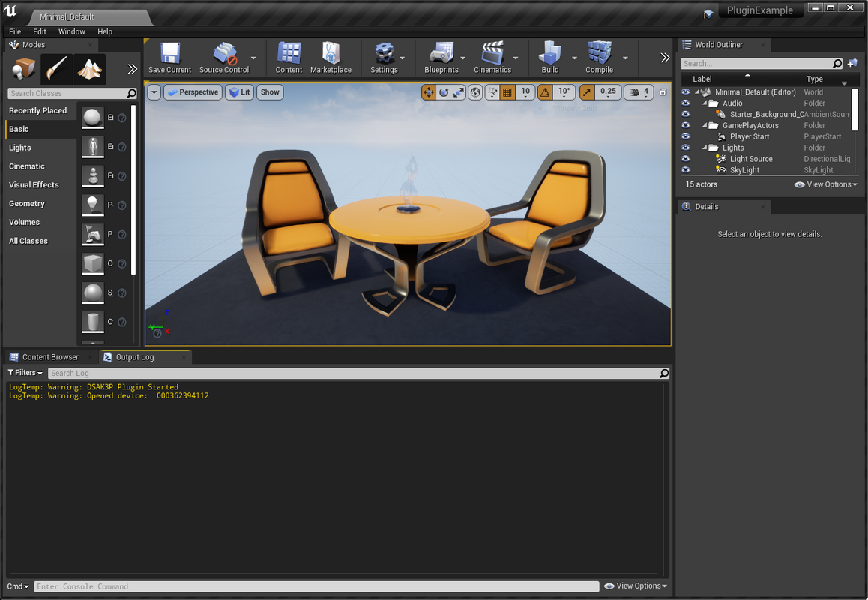Toggle grid snapping in the viewport
The width and height of the screenshot is (868, 600).
pyautogui.click(x=507, y=92)
